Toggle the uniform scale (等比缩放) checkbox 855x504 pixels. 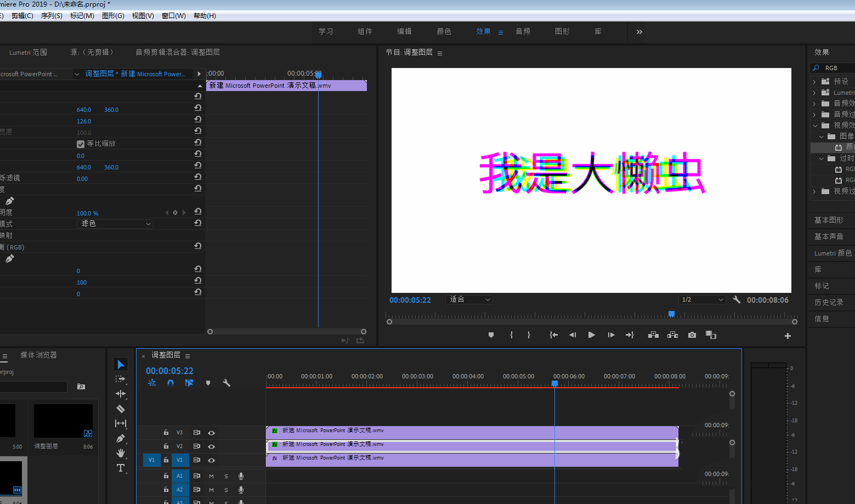click(81, 144)
